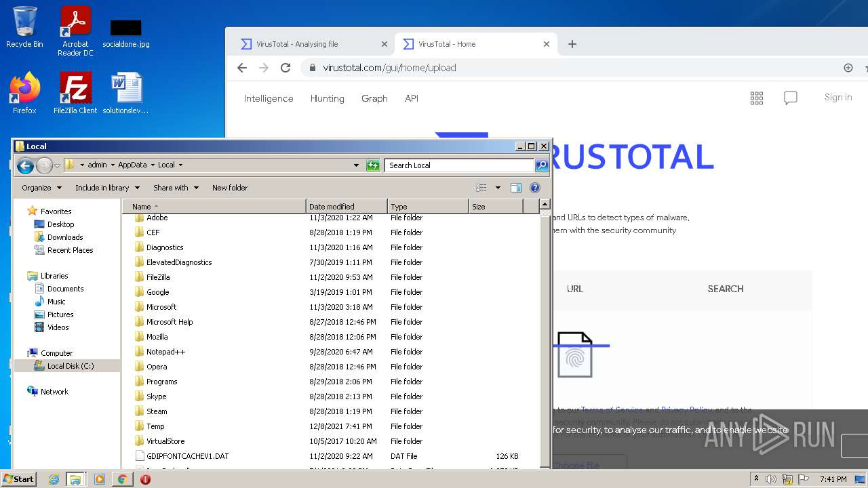Click the Change your view icon

pyautogui.click(x=481, y=188)
